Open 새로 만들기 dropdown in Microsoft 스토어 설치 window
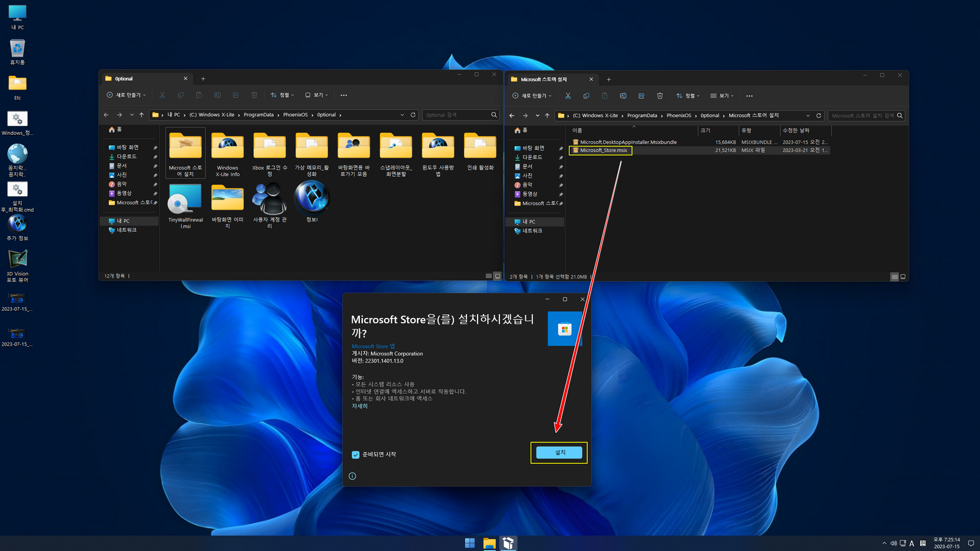Viewport: 980px width, 551px height. (x=532, y=95)
